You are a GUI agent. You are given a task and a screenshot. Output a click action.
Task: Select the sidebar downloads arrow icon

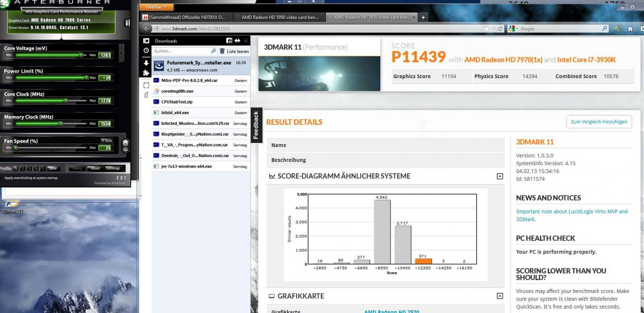(146, 63)
